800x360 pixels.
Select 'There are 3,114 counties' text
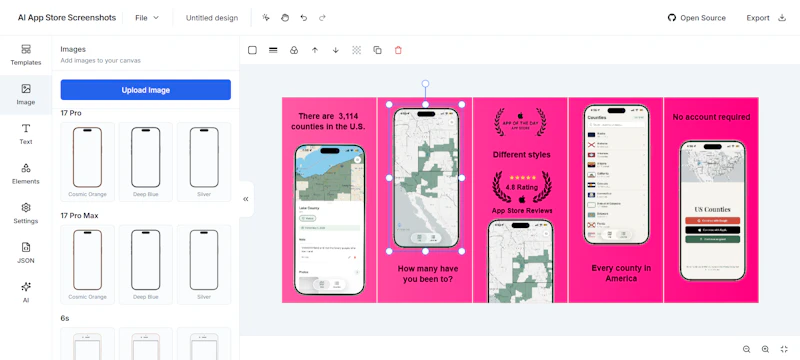click(x=328, y=121)
